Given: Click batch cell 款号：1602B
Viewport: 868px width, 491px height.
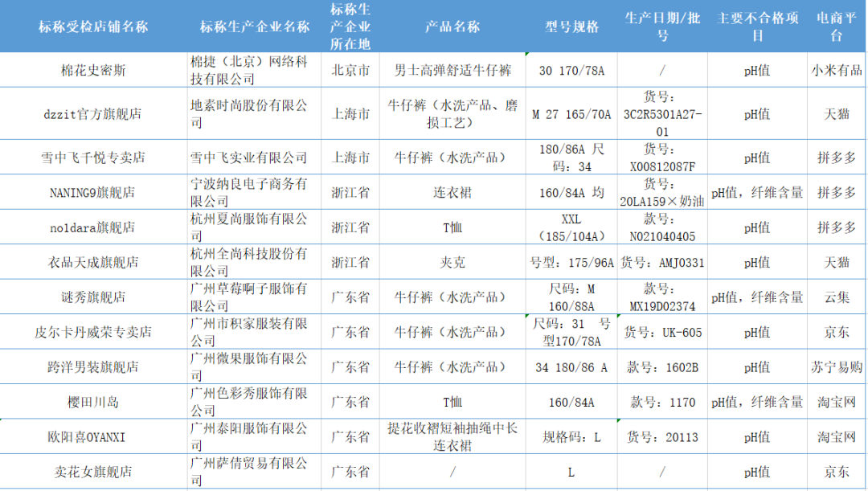Looking at the screenshot, I should coord(662,367).
